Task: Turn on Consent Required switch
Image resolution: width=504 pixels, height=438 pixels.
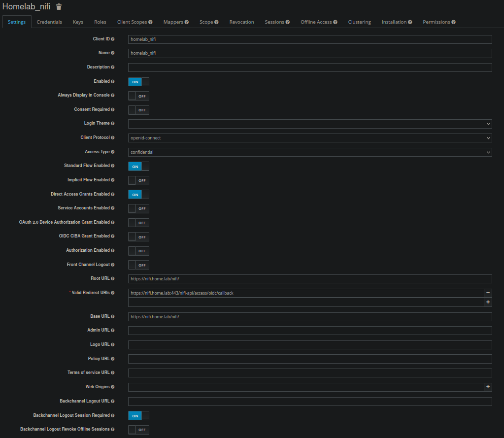Action: 138,110
